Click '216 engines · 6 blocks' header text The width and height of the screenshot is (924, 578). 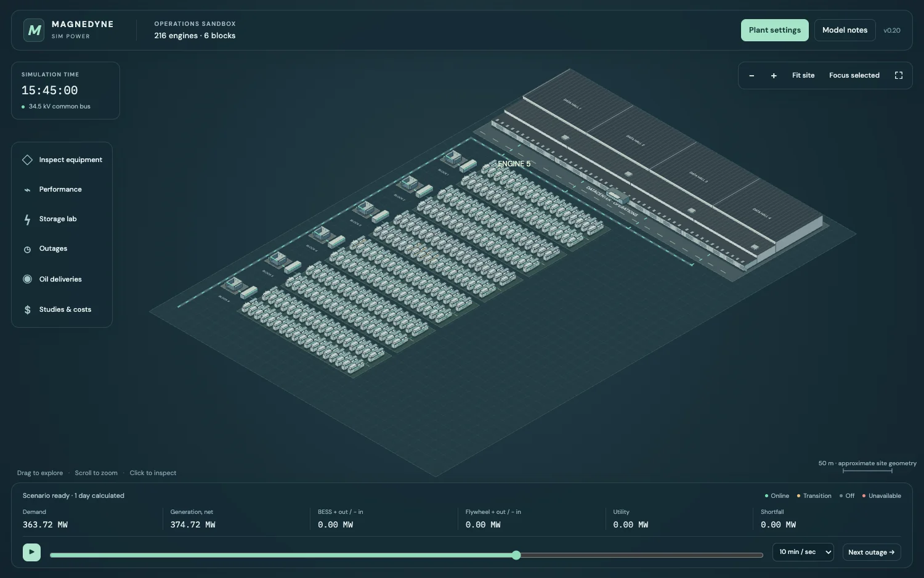(x=195, y=36)
